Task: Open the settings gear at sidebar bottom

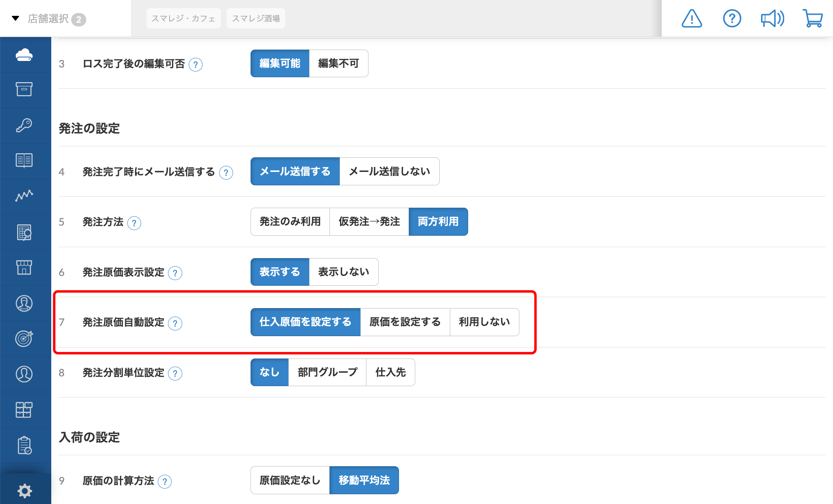Action: pyautogui.click(x=25, y=491)
